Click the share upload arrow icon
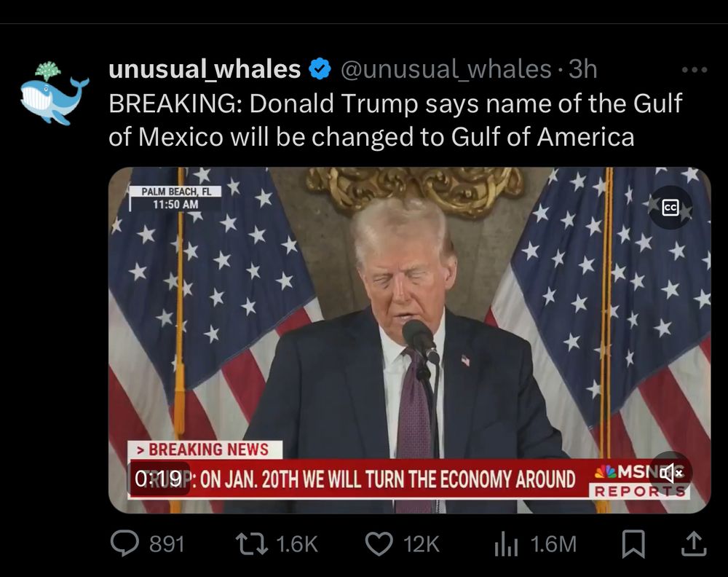728x577 pixels. point(694,544)
